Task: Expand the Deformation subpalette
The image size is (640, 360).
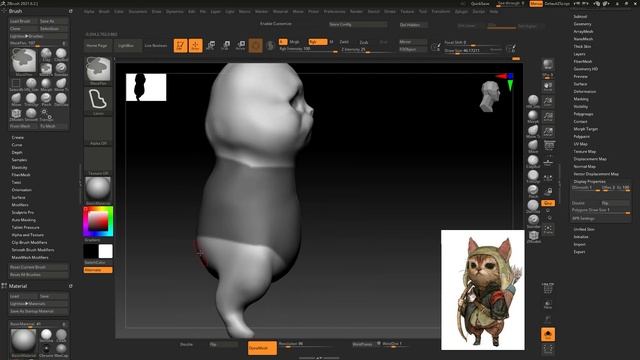Action: pyautogui.click(x=584, y=91)
